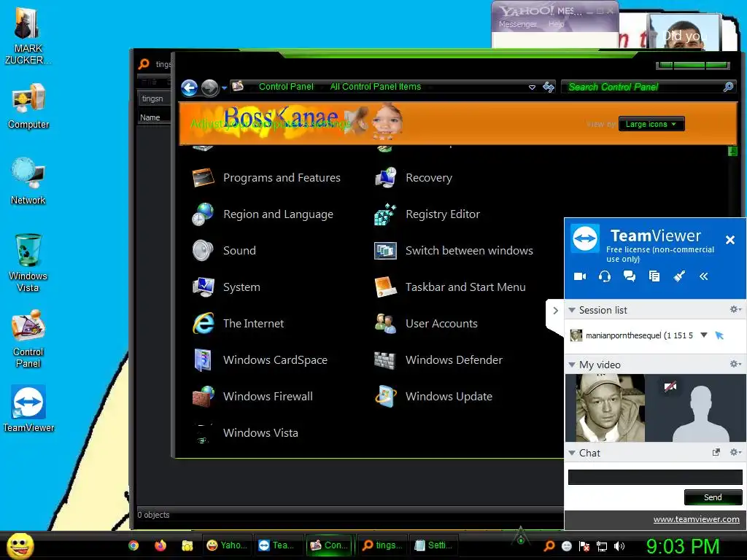Open the Windows Vista control panel item
This screenshot has height=560, width=747.
(x=245, y=433)
